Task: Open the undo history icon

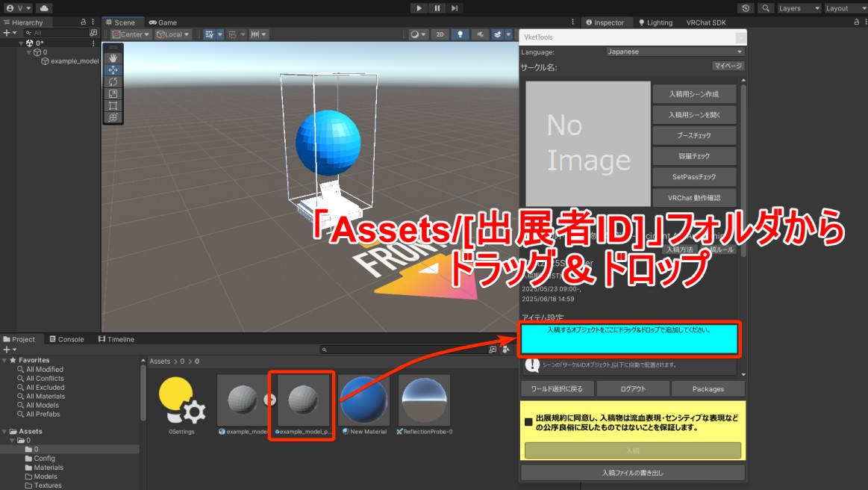Action: click(x=746, y=8)
